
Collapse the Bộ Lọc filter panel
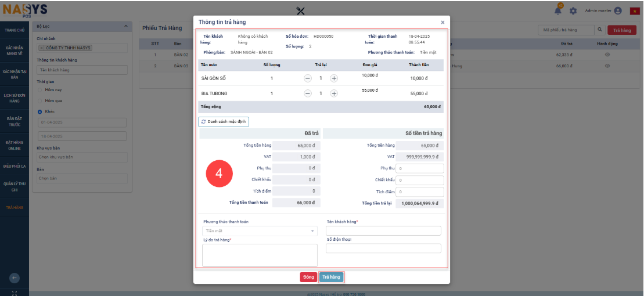(x=126, y=27)
